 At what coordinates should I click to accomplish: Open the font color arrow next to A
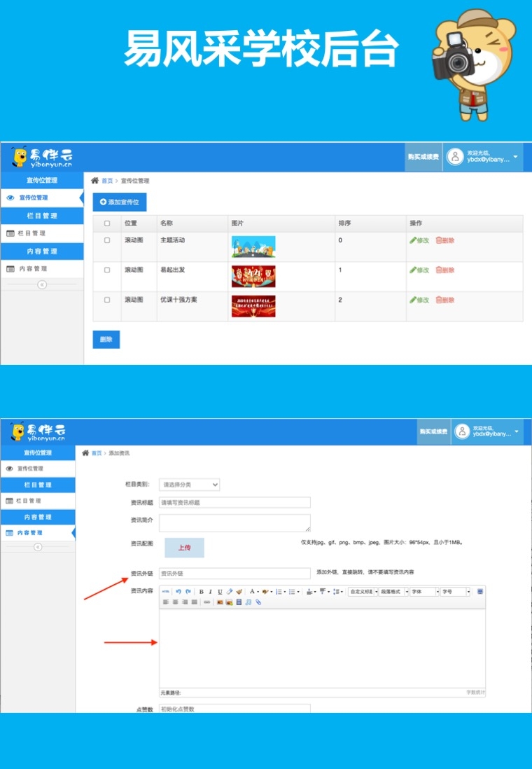click(x=258, y=592)
